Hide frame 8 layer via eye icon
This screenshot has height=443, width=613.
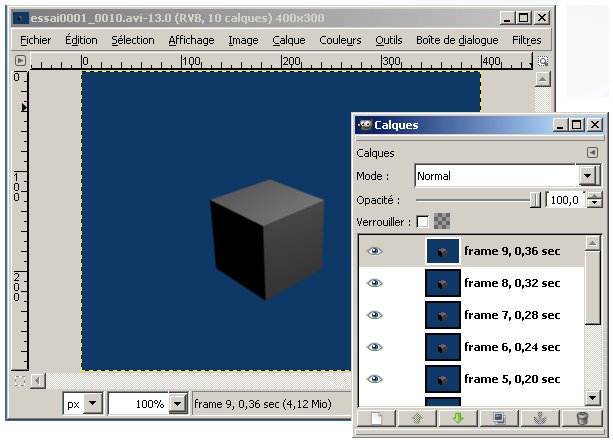375,283
